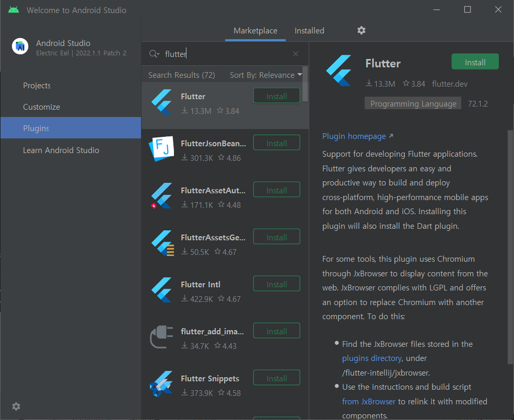Install the FlutterAssetAut plugin
The image size is (514, 420).
[x=277, y=190]
